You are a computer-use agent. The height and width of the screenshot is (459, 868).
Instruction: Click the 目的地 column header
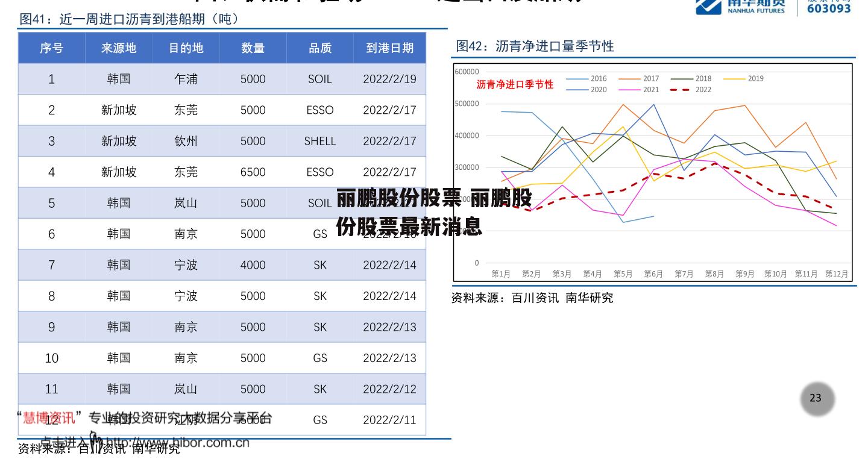186,48
